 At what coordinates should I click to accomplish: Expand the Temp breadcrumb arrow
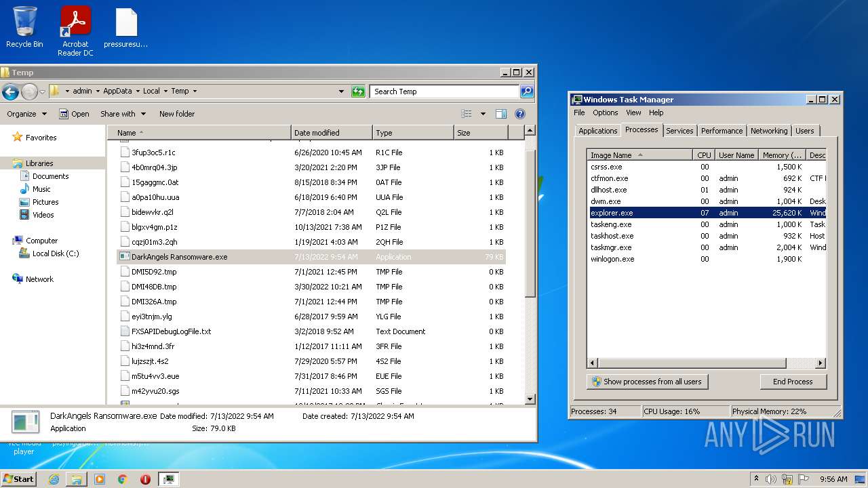point(195,91)
